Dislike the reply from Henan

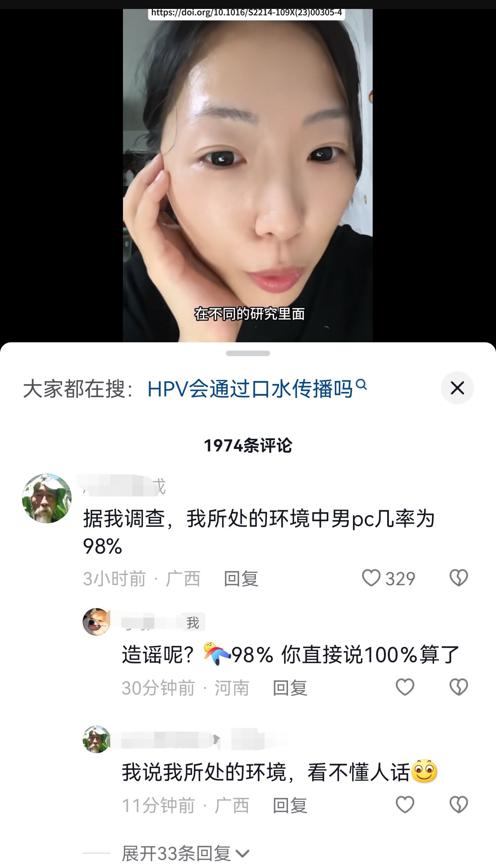coord(458,687)
